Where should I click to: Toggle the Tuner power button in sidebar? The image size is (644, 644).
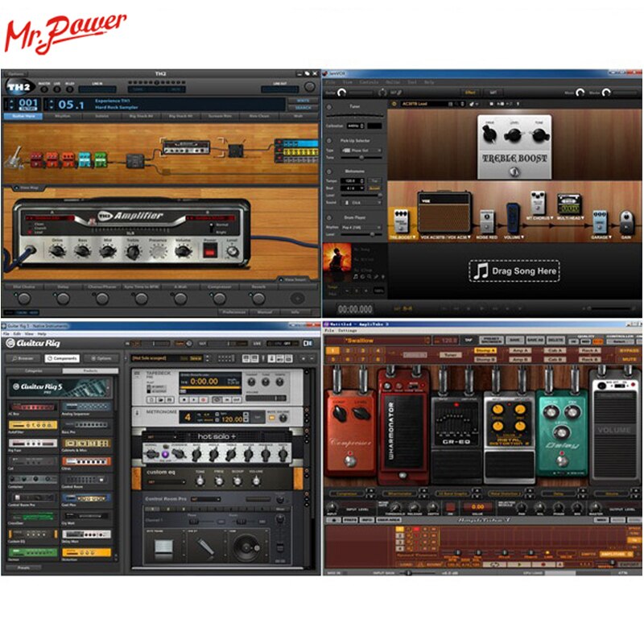(x=328, y=106)
